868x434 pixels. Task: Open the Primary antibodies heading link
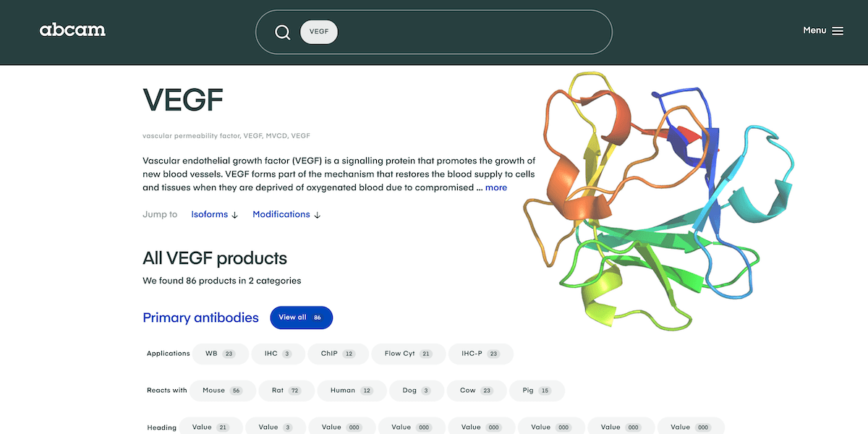click(200, 318)
